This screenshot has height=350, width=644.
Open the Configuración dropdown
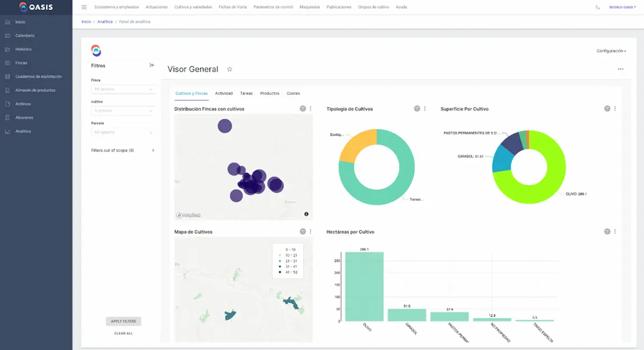611,51
